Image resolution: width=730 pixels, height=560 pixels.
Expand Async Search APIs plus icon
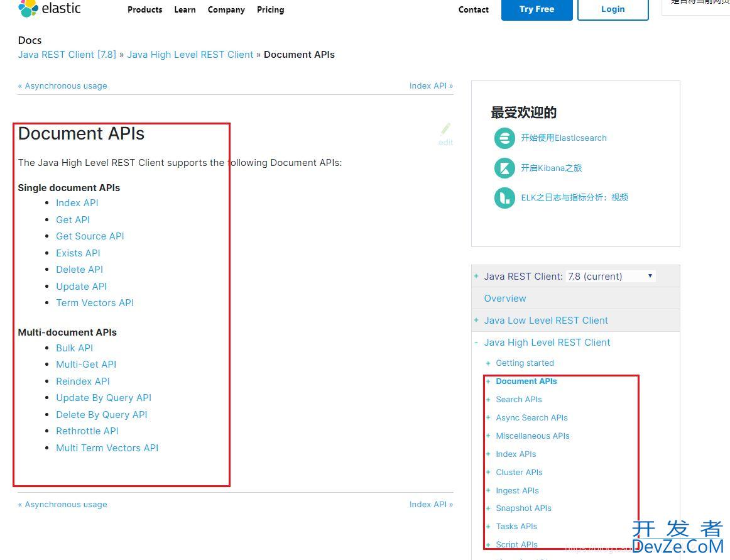click(488, 417)
